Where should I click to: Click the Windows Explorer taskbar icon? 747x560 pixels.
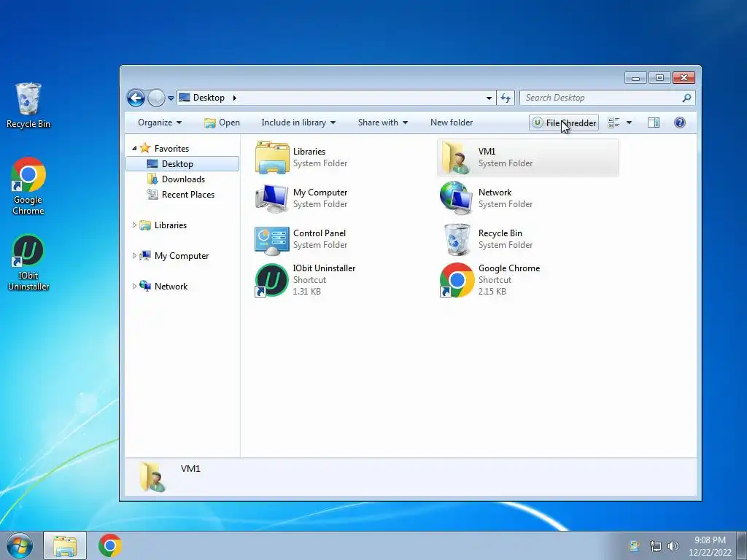click(x=65, y=545)
